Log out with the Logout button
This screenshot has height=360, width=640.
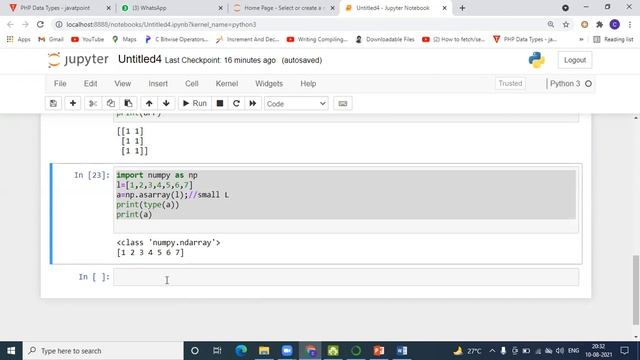(575, 60)
